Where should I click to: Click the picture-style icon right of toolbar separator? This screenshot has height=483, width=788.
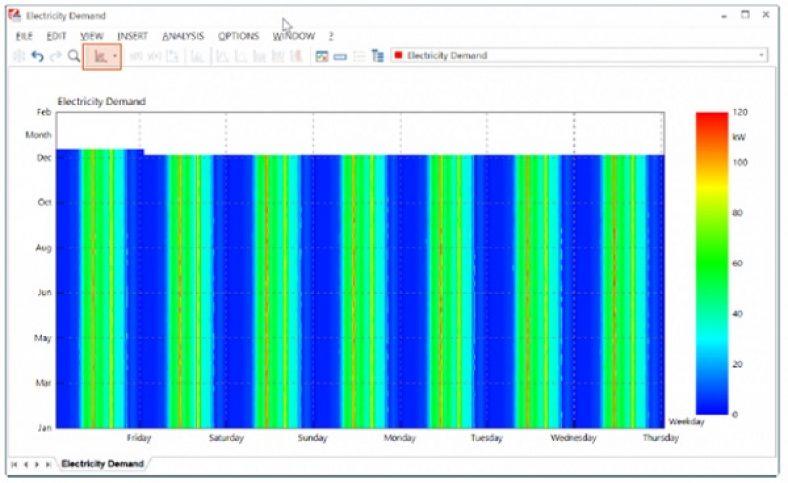(322, 57)
